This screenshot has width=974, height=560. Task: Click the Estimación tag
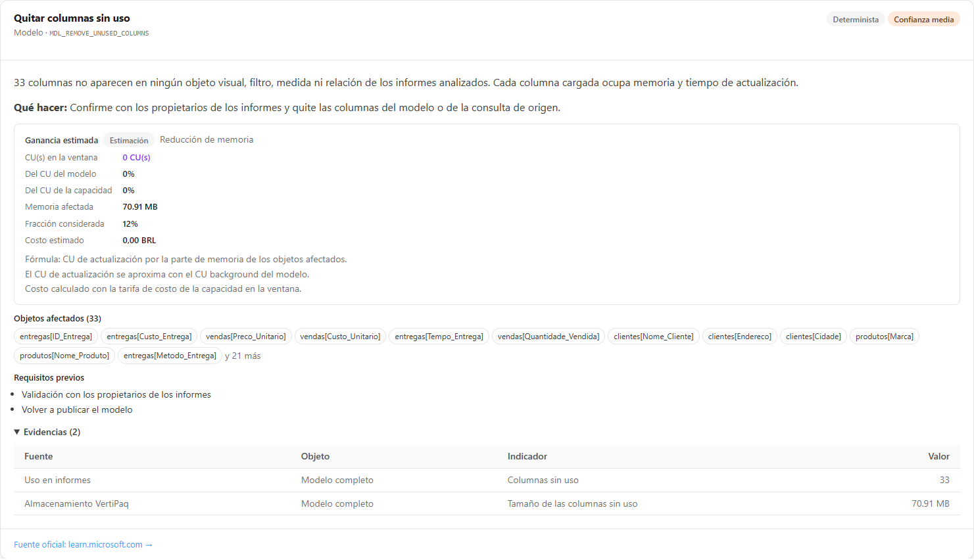129,140
